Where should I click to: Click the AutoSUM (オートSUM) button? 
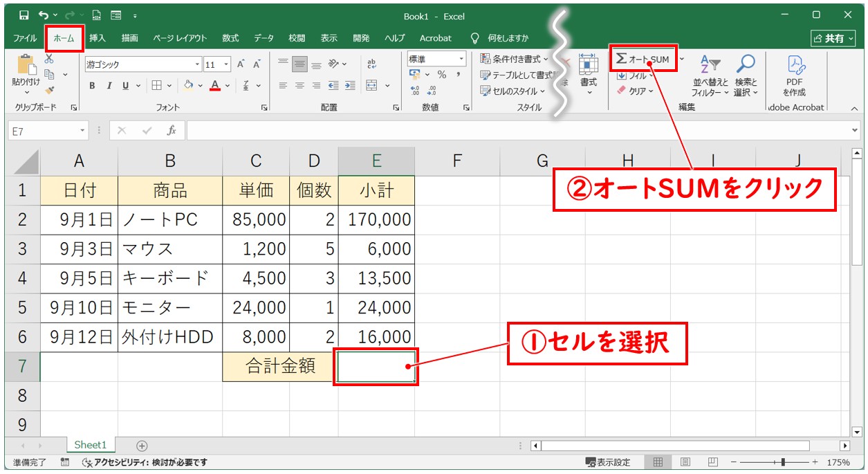pyautogui.click(x=643, y=60)
